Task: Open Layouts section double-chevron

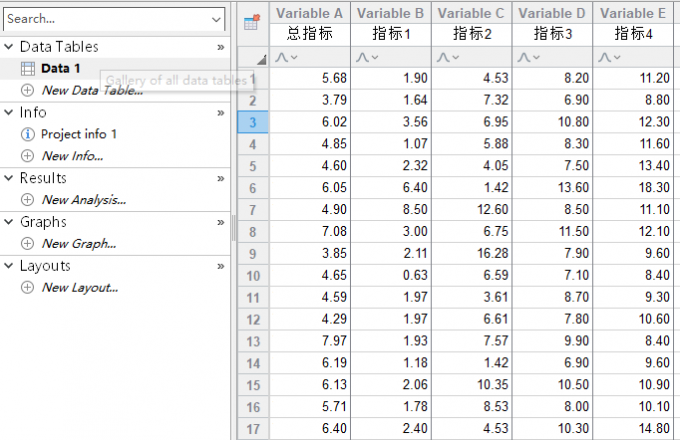Action: (221, 266)
